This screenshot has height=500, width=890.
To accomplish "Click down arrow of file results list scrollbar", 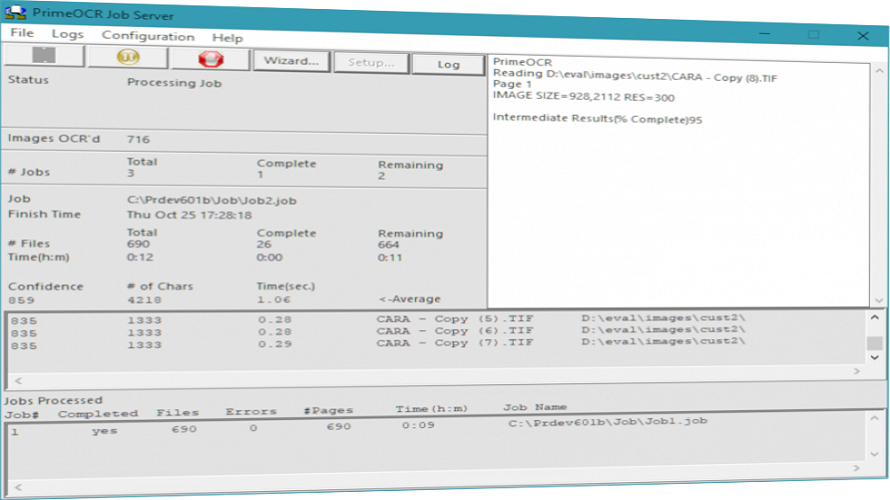I will [875, 358].
